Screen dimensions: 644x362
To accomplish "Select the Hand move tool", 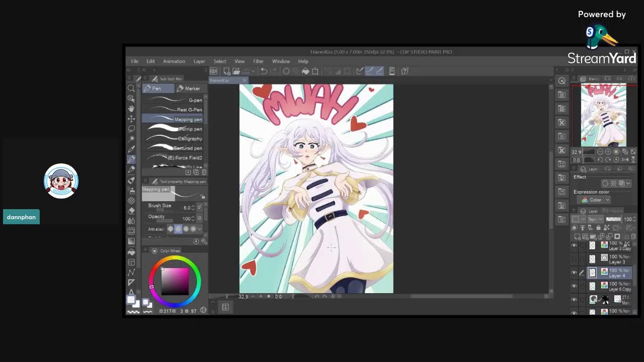I will pos(131,109).
